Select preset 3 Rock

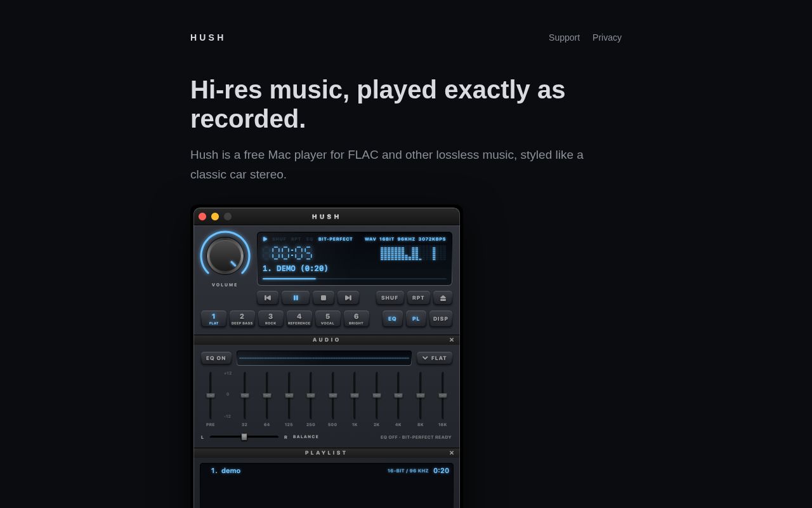pos(271,319)
